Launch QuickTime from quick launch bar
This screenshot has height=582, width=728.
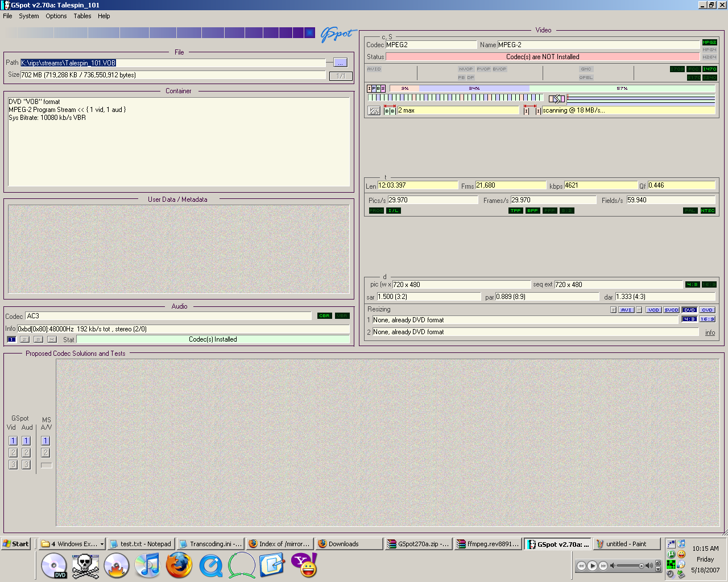pyautogui.click(x=210, y=566)
